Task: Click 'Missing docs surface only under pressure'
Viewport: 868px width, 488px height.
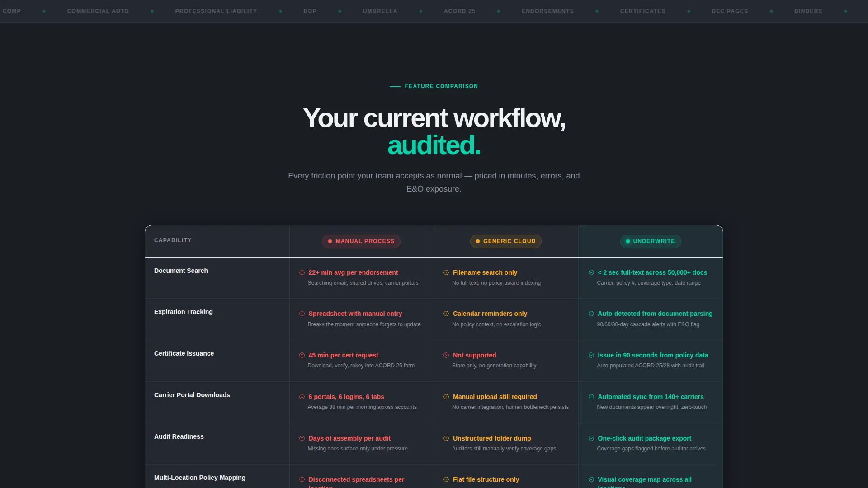Action: coord(358,449)
